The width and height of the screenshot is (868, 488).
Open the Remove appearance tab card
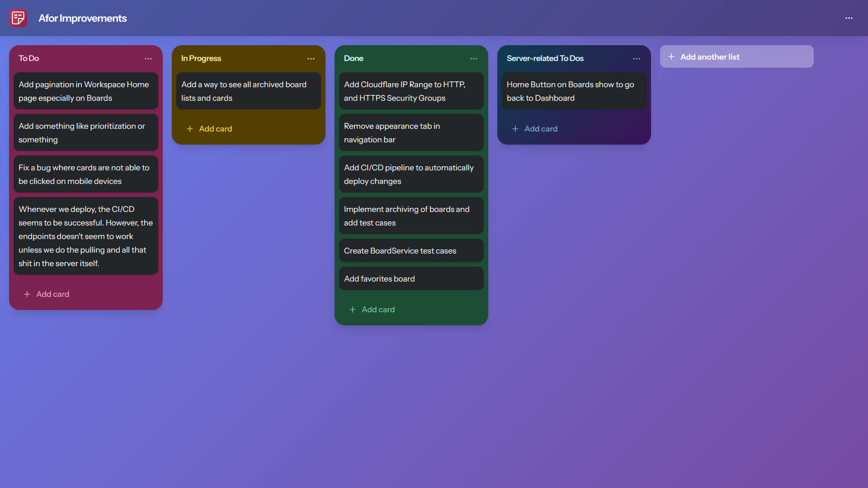tap(411, 132)
